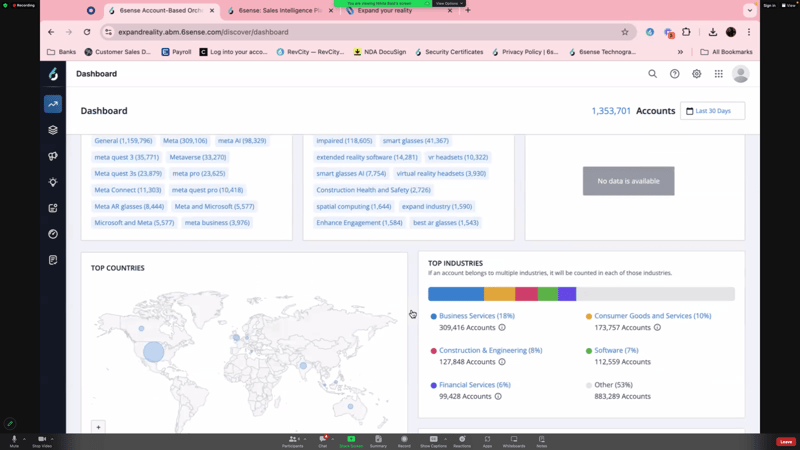Click the 6sense logo in the sidebar
The height and width of the screenshot is (450, 800).
pos(53,74)
